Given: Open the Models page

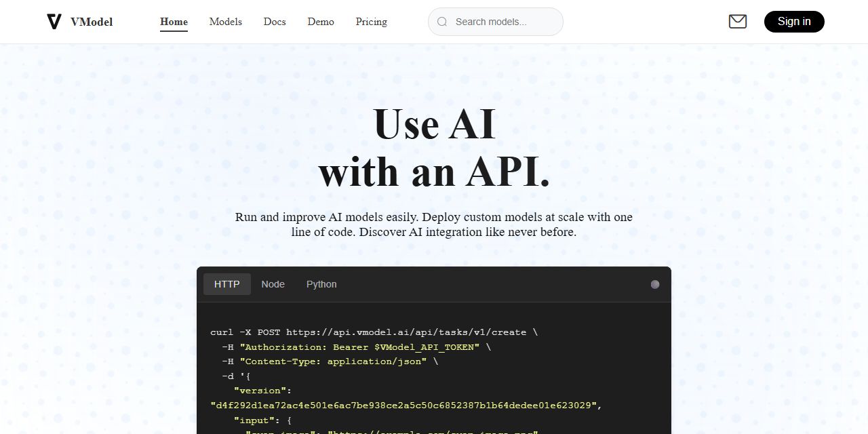Looking at the screenshot, I should 226,22.
